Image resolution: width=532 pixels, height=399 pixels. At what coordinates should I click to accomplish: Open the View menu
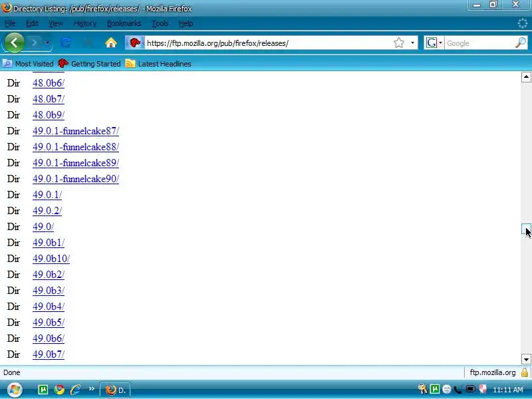(x=56, y=23)
